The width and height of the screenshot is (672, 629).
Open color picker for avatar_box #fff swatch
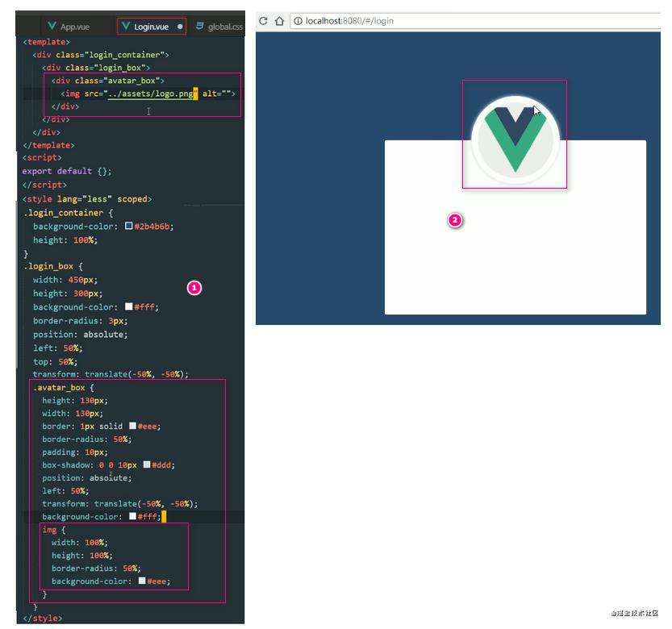coord(132,516)
